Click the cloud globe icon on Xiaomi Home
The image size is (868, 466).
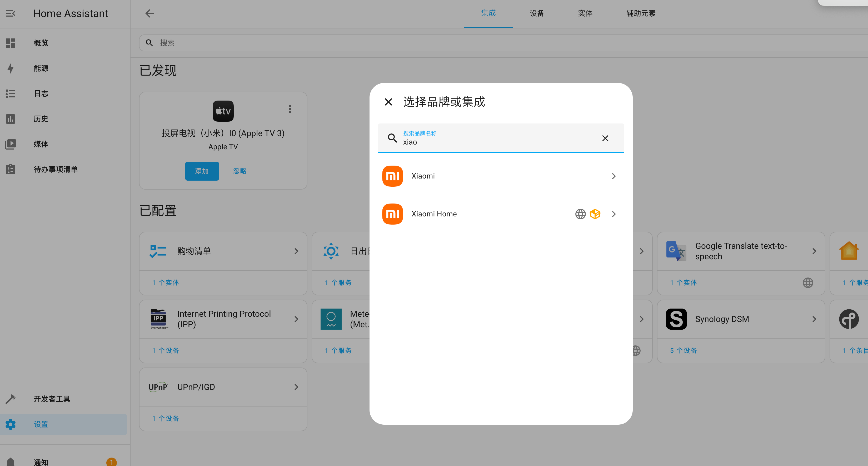tap(580, 214)
